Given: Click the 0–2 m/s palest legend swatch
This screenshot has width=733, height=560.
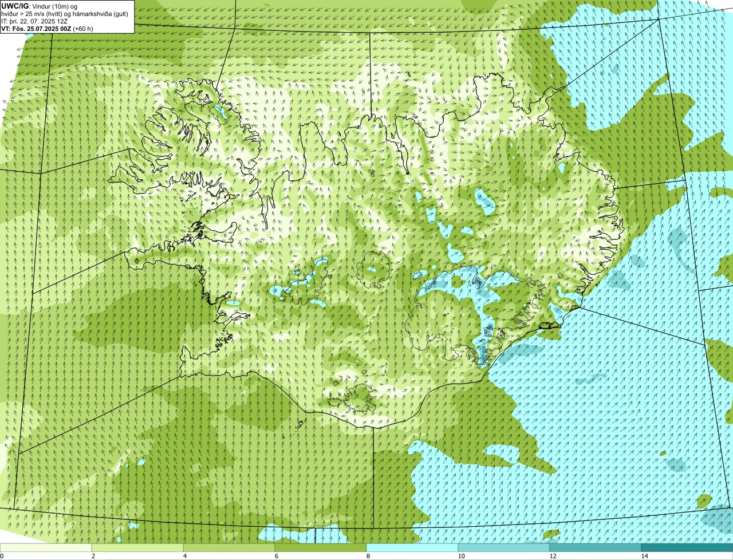Looking at the screenshot, I should pos(46,547).
